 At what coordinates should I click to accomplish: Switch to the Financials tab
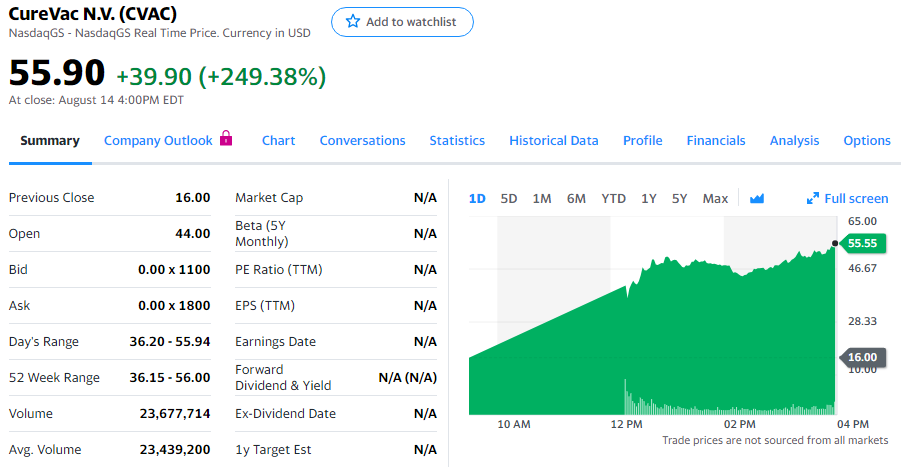[x=716, y=141]
